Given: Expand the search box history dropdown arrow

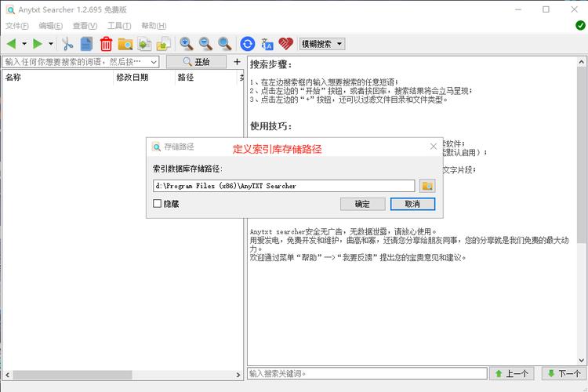Looking at the screenshot, I should click(x=154, y=62).
